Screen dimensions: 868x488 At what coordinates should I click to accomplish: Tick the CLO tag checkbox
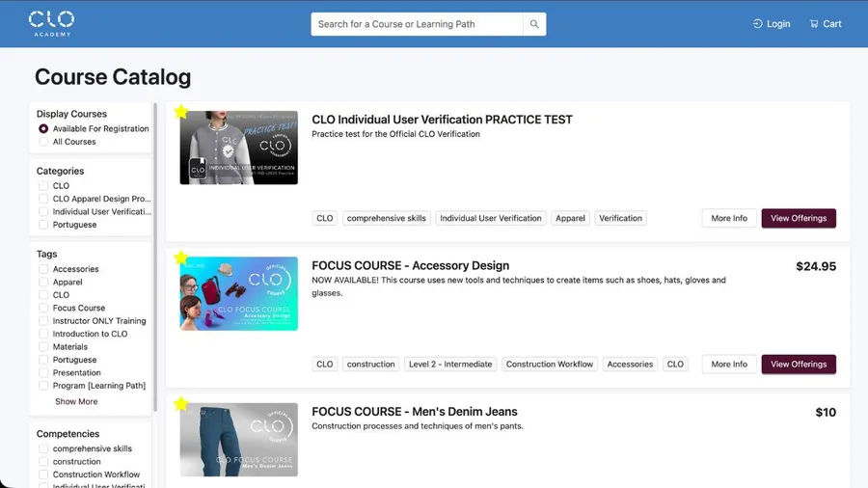(x=43, y=295)
